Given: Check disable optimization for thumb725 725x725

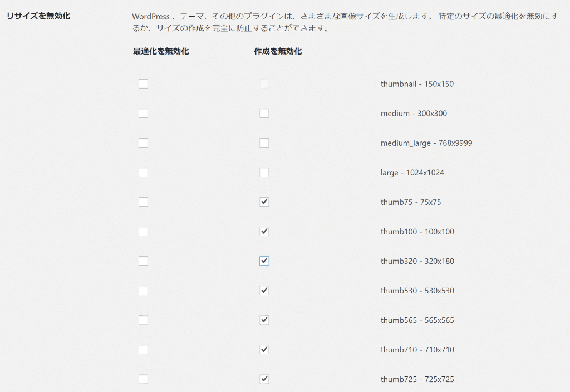Looking at the screenshot, I should 143,379.
